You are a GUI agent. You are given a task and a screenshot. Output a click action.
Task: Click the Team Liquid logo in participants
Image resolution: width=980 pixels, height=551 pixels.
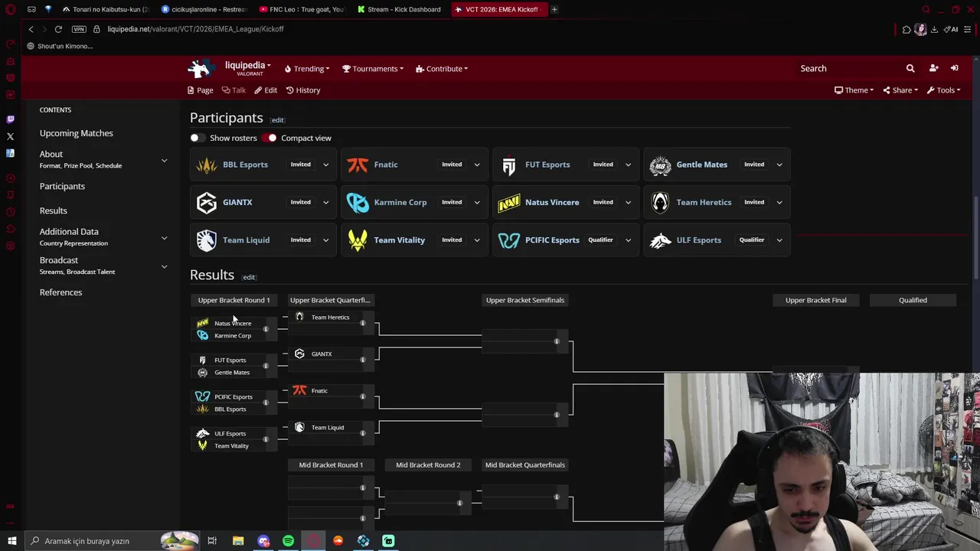click(207, 240)
